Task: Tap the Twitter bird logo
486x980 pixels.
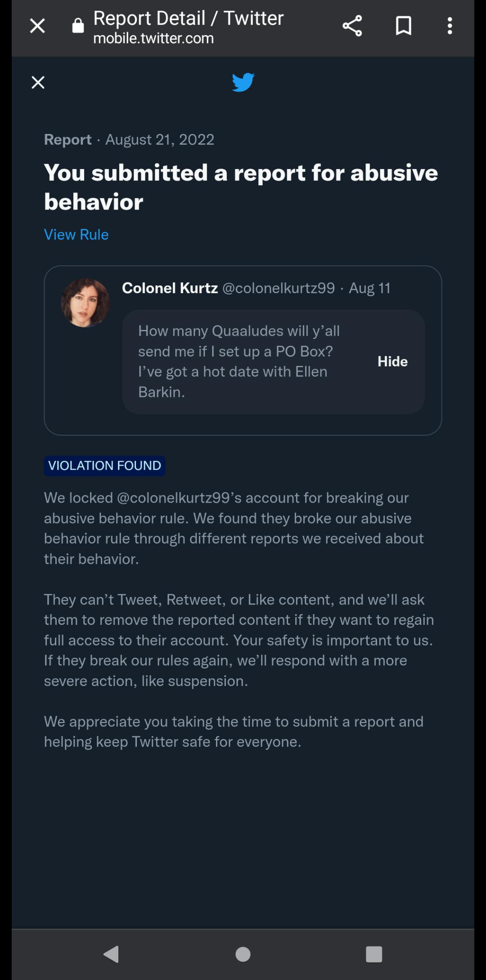Action: coord(243,82)
